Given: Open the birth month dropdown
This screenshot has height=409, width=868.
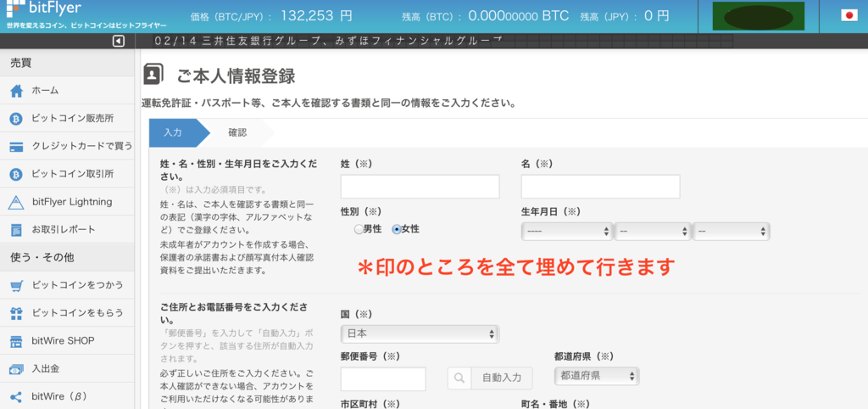Looking at the screenshot, I should 653,231.
